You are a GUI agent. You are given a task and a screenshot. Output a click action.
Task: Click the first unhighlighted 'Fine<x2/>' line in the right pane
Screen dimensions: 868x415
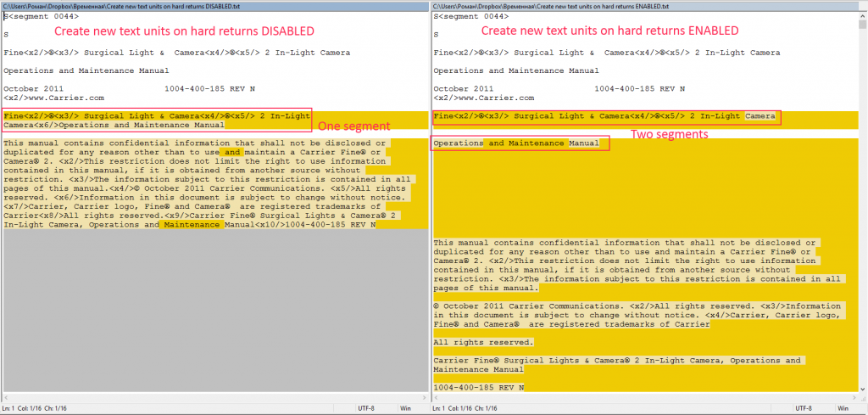coord(607,53)
